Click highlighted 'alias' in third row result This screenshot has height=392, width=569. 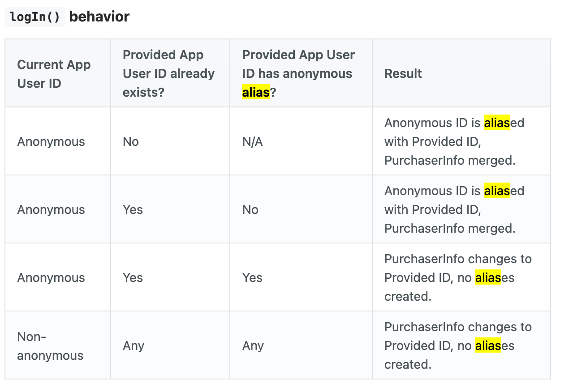488,278
